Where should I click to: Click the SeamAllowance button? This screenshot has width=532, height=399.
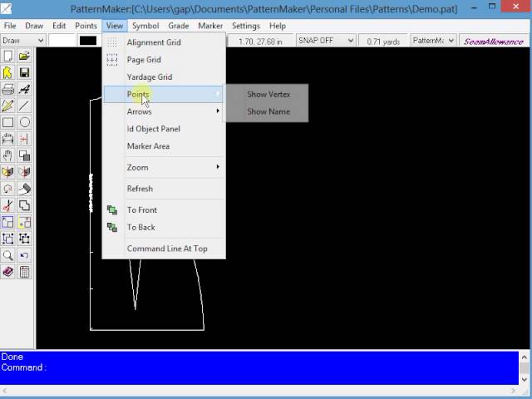(494, 41)
